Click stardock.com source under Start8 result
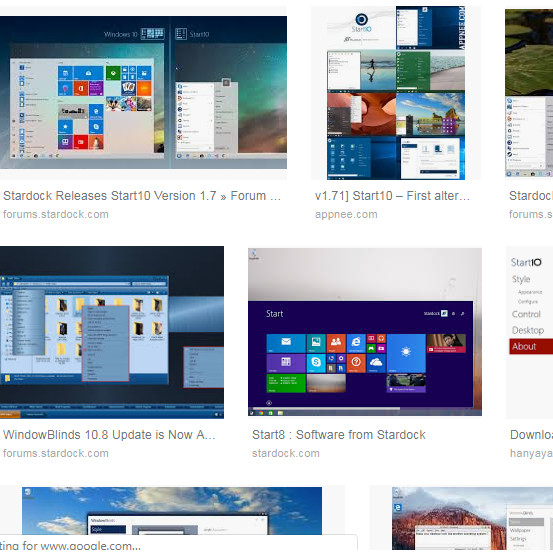The width and height of the screenshot is (553, 553). [x=286, y=453]
